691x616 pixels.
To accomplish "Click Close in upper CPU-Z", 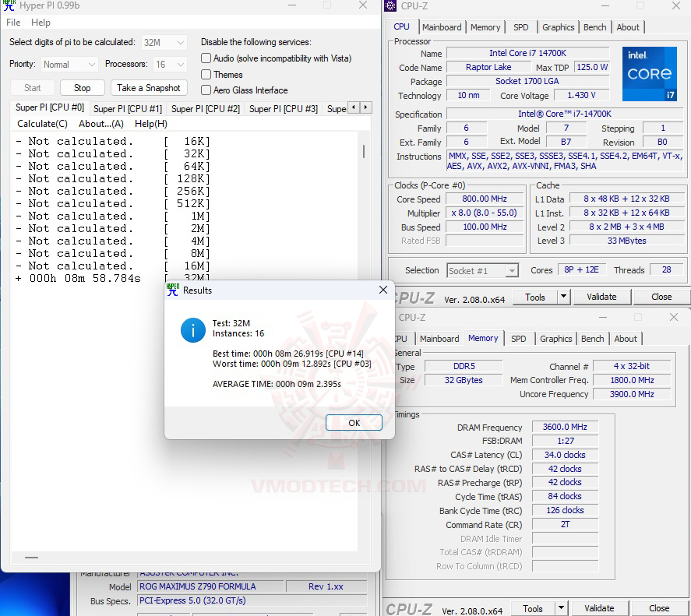I will [x=661, y=297].
